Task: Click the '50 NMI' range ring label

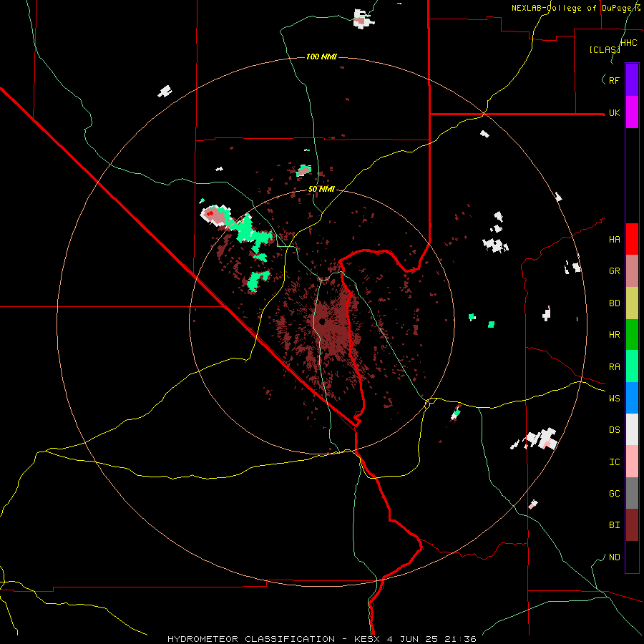Action: click(321, 189)
